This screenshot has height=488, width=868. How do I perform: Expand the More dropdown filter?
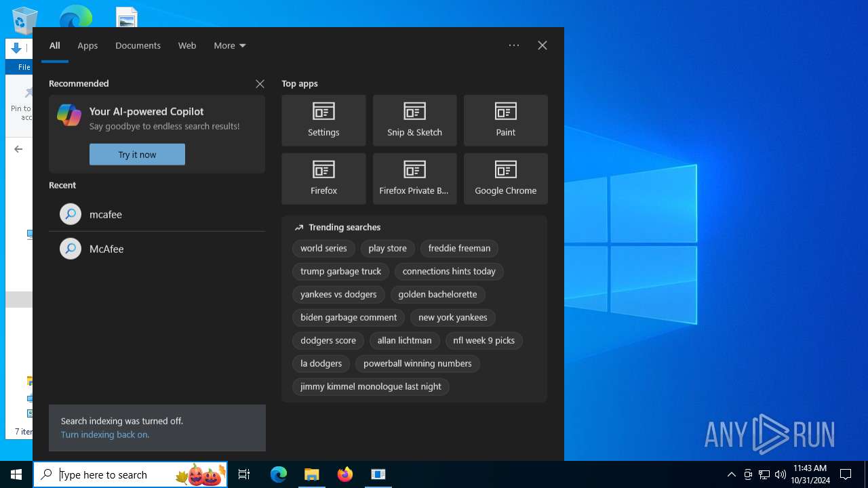click(230, 45)
